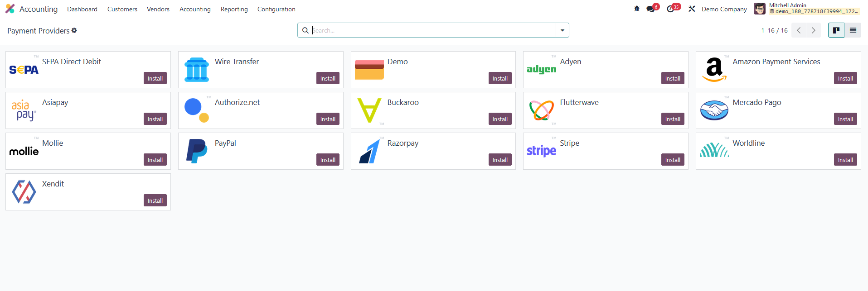Click the wrench tools icon

click(692, 9)
